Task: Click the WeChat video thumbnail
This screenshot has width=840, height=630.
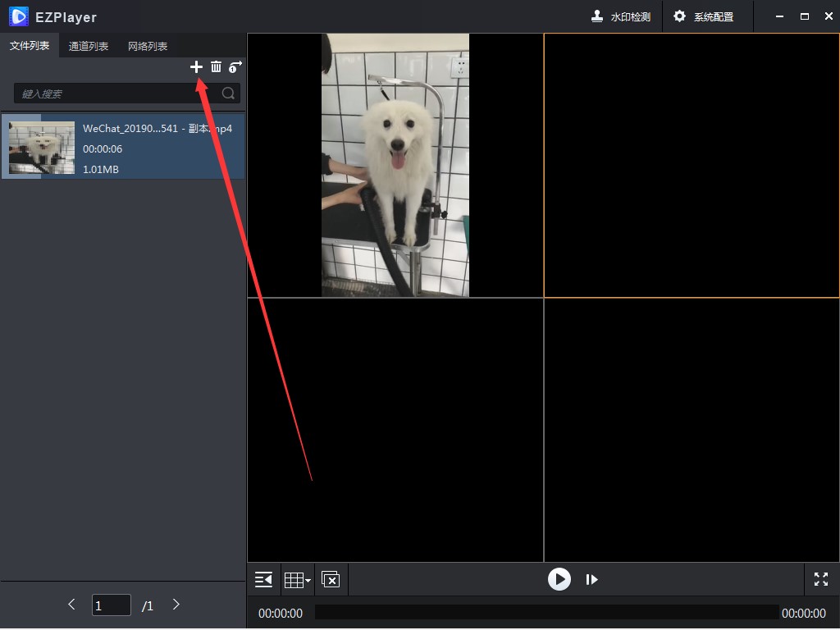Action: 40,148
